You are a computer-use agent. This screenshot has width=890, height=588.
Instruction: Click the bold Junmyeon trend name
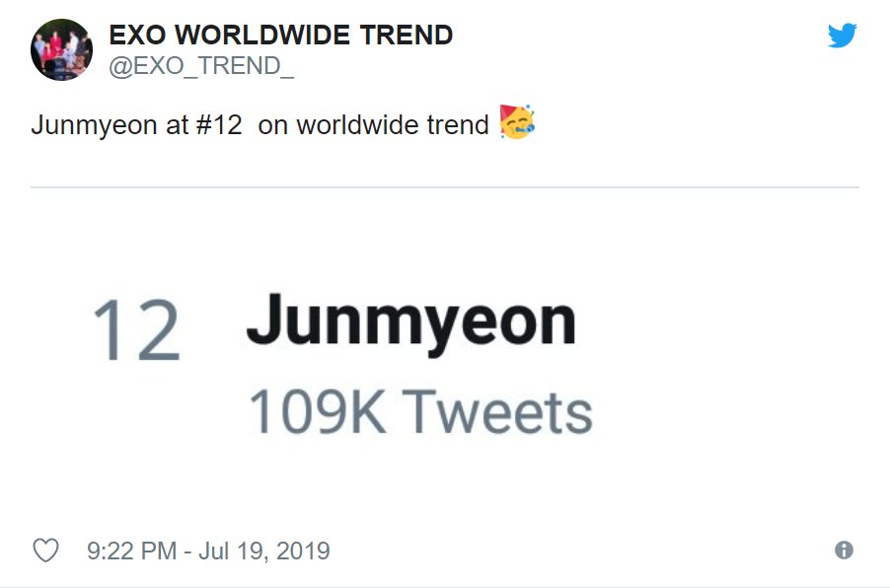pyautogui.click(x=410, y=324)
